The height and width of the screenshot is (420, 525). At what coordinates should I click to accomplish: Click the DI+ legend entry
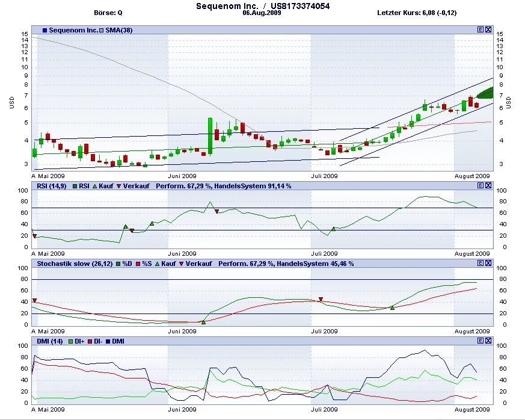tap(78, 341)
